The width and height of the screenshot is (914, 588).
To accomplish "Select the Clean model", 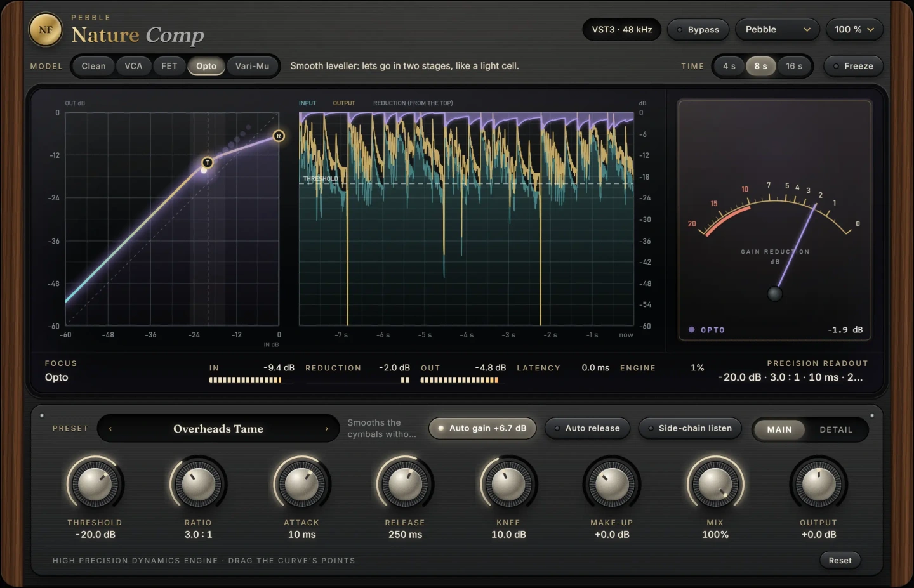I will tap(93, 66).
